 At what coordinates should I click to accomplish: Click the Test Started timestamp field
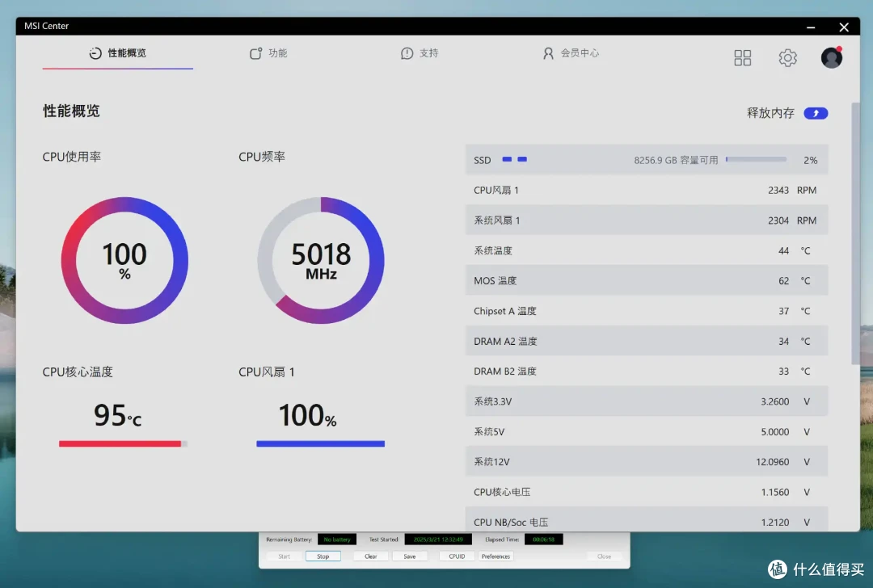pos(438,539)
